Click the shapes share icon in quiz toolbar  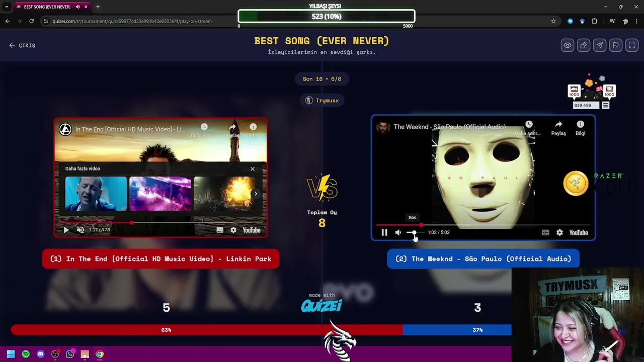tap(583, 45)
